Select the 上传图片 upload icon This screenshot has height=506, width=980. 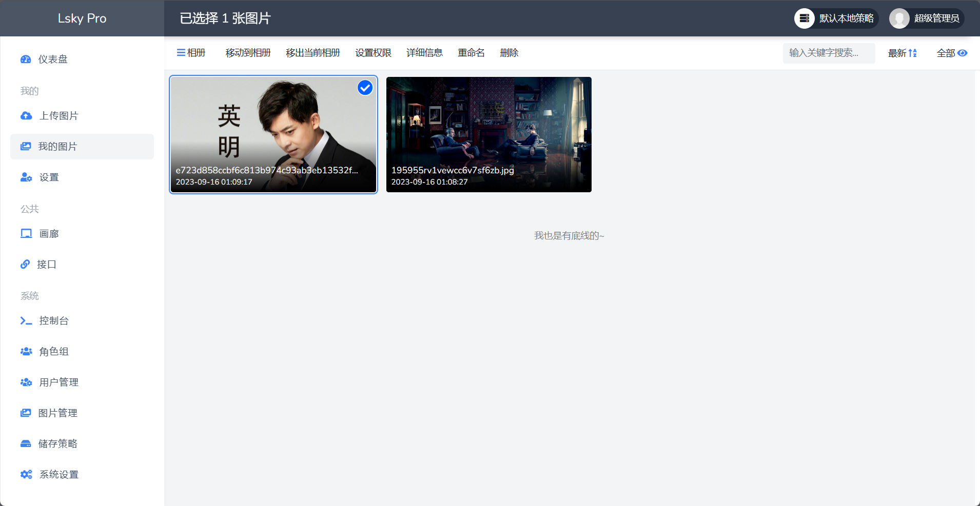pos(26,115)
